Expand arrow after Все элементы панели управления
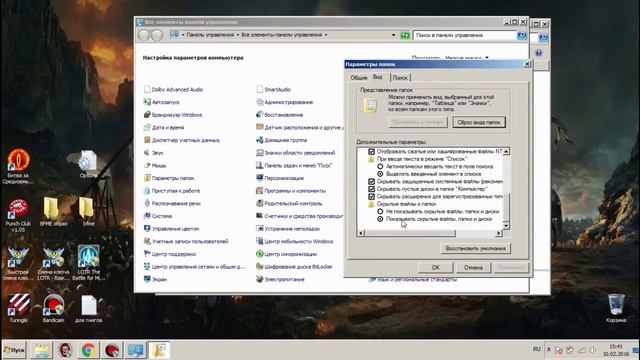 pyautogui.click(x=326, y=35)
